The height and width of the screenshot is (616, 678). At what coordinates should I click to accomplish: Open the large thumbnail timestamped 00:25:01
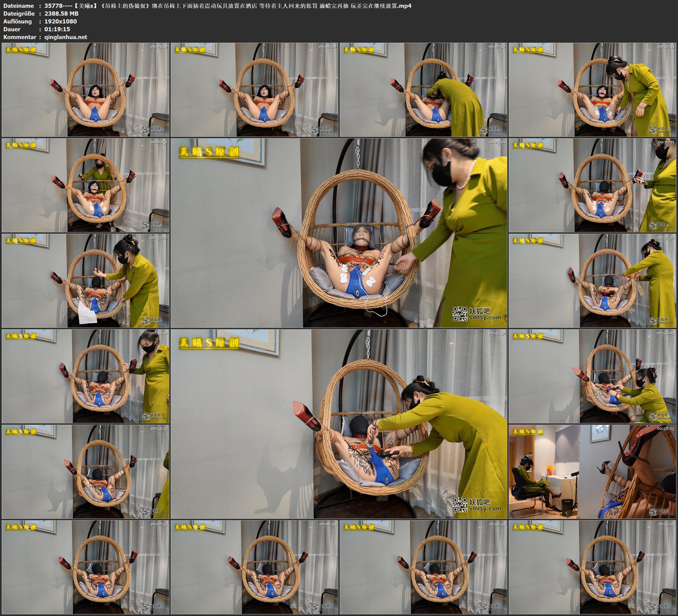339,233
